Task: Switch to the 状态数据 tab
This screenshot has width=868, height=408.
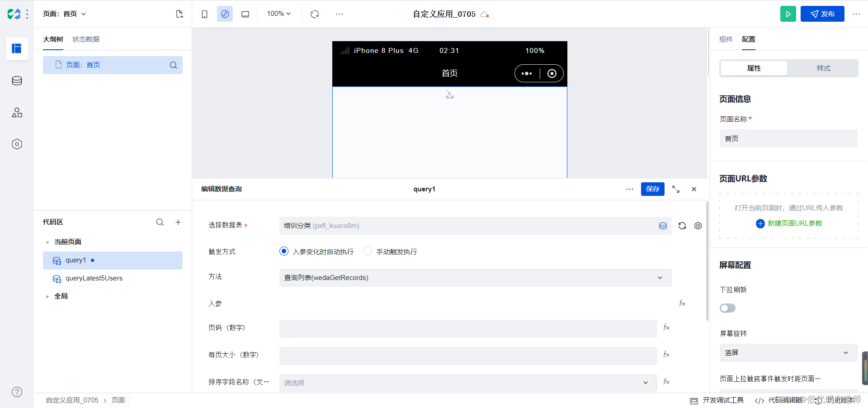Action: pos(86,39)
